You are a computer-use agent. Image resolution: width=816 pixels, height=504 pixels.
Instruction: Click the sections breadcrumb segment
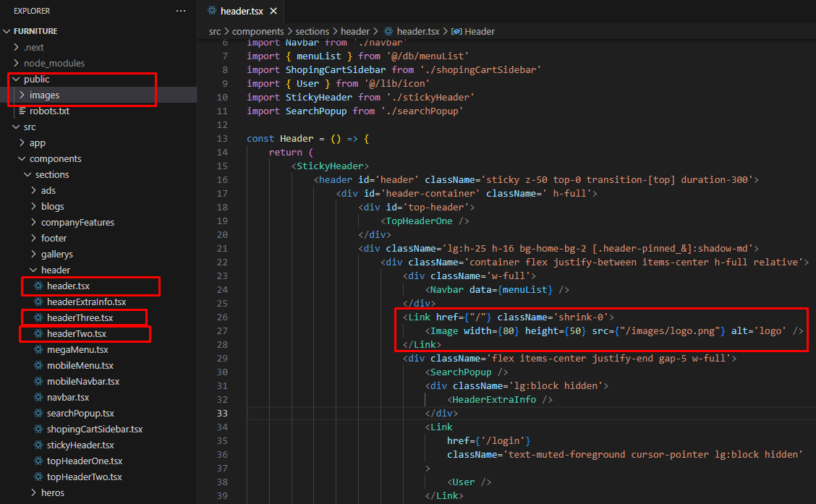(312, 32)
